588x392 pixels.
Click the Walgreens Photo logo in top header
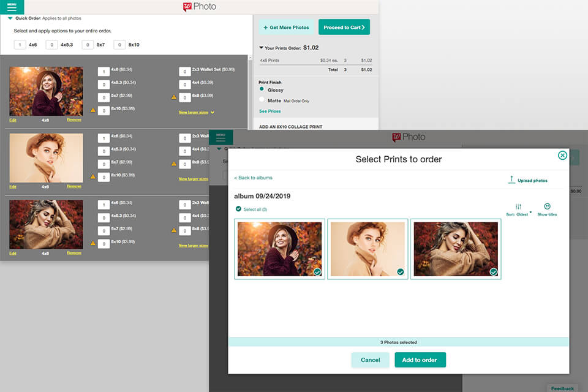coord(200,7)
